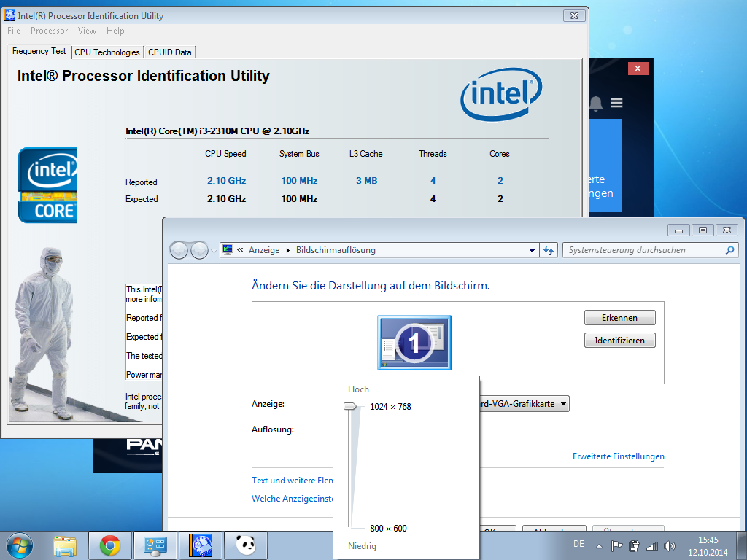This screenshot has width=747, height=560.
Task: Click the resolution slider handle at 1024 × 768
Action: coord(350,406)
